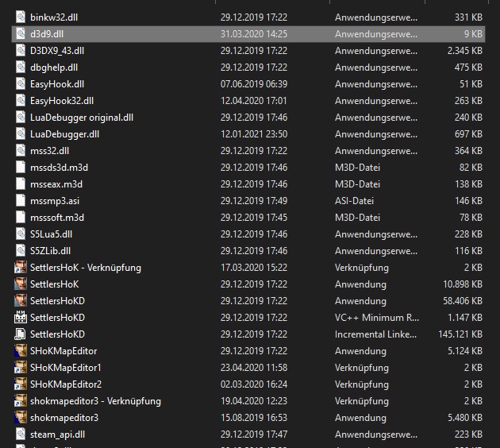Select the mssmp3.asi file
This screenshot has width=500, height=448.
click(x=55, y=200)
